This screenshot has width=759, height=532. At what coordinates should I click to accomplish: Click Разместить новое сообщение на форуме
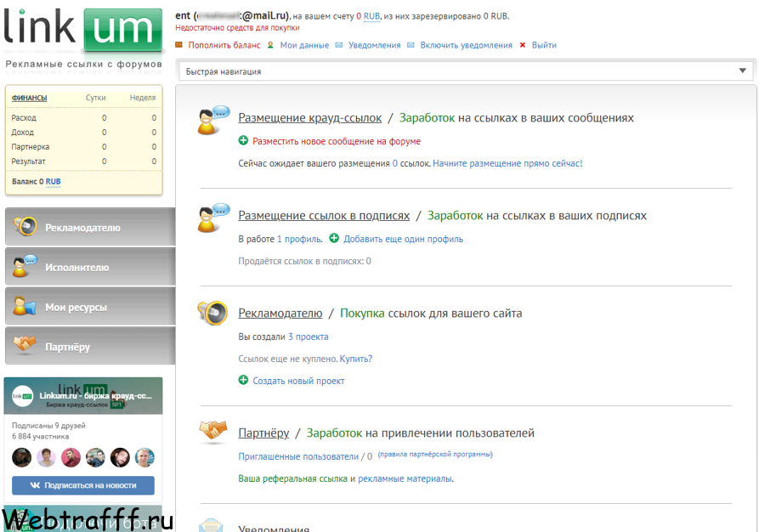click(337, 141)
